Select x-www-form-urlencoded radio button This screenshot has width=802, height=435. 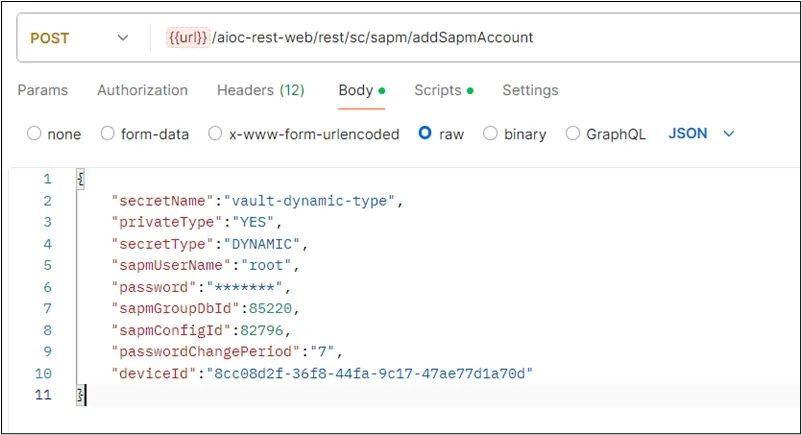(x=215, y=134)
